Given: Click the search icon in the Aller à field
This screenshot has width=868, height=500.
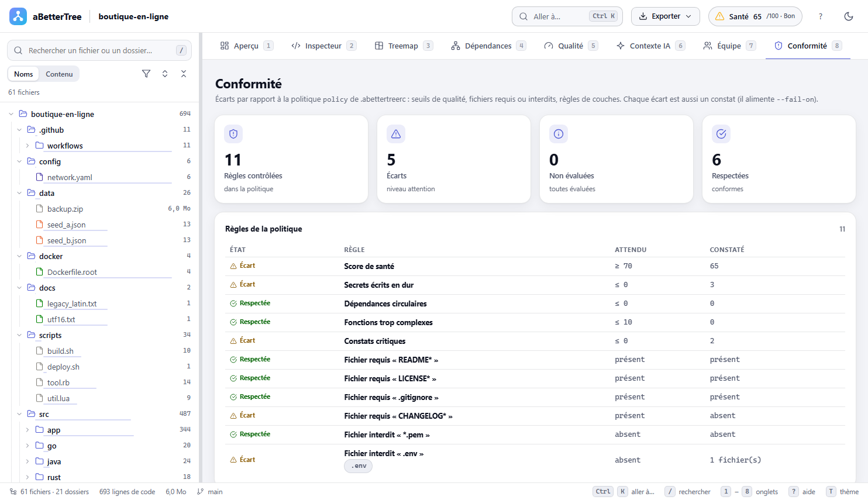Looking at the screenshot, I should (x=523, y=16).
